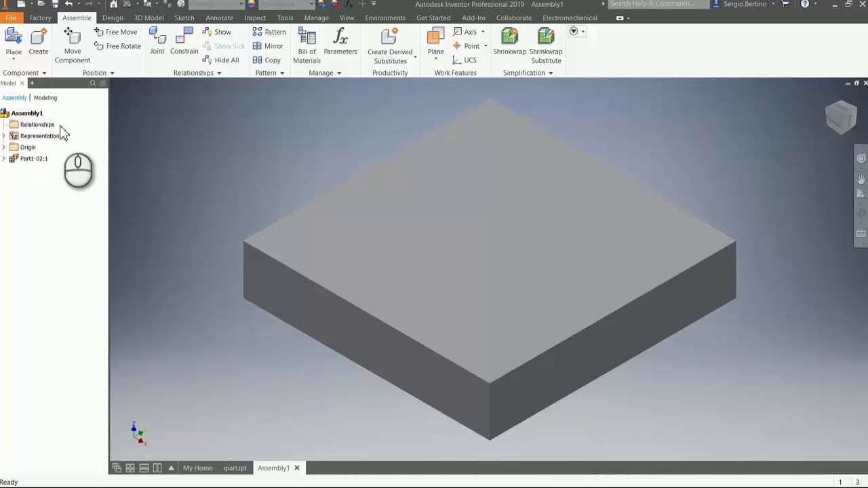Select the Move Component tool
The height and width of the screenshot is (488, 868).
tap(73, 46)
